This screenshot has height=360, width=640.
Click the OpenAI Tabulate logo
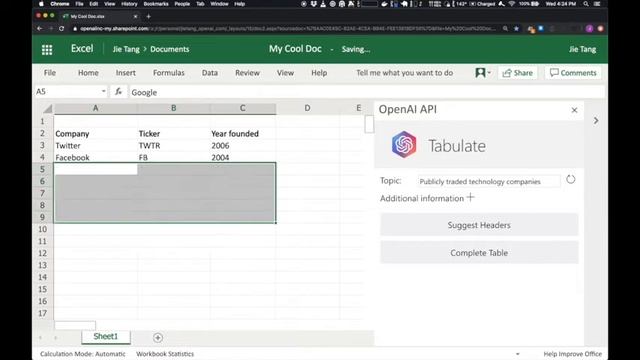(x=404, y=144)
